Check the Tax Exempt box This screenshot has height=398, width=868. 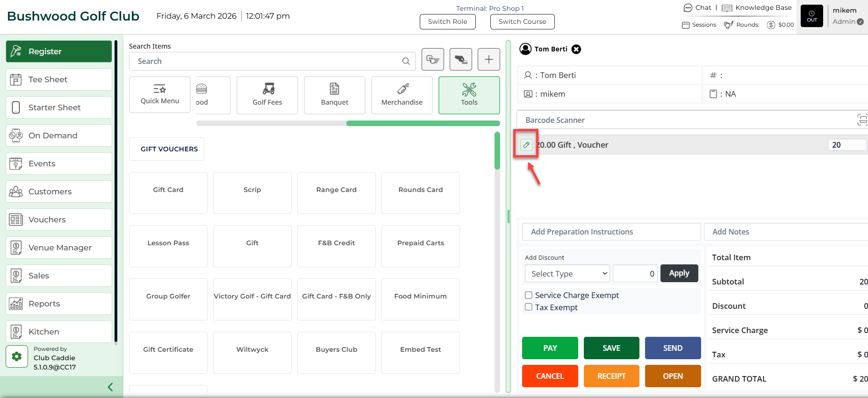[529, 307]
